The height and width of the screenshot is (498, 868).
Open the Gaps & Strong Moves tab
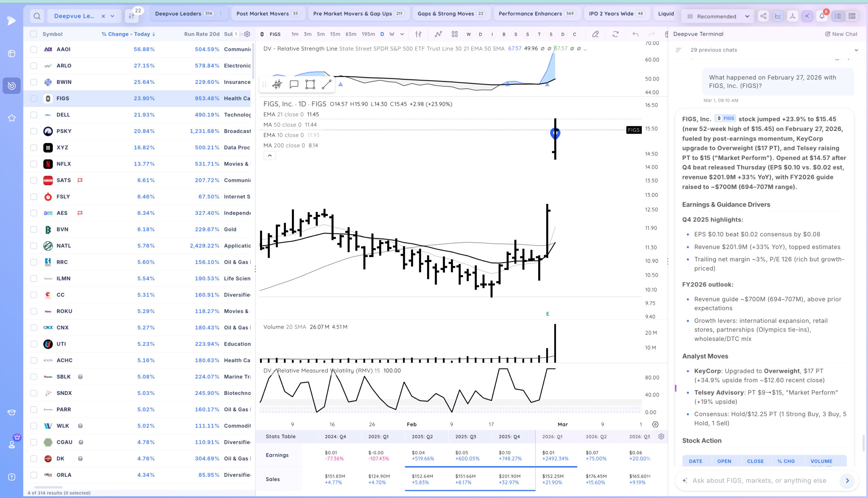[x=451, y=14]
